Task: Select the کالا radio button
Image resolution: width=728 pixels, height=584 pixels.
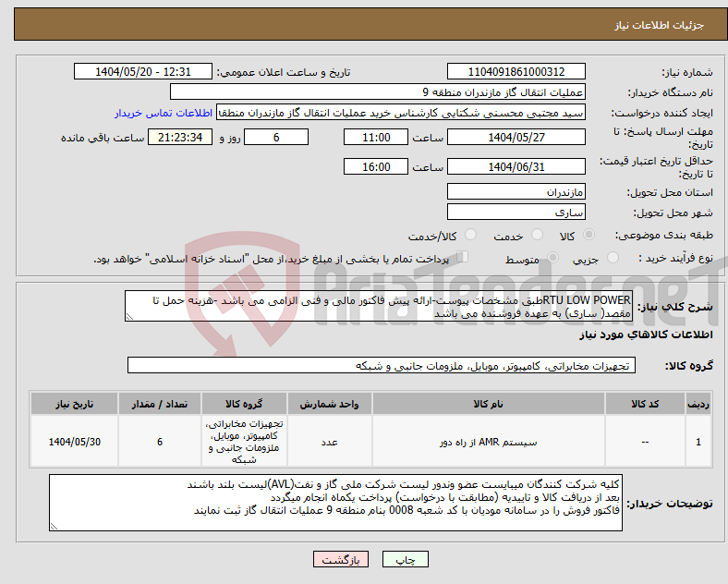Action: click(588, 235)
